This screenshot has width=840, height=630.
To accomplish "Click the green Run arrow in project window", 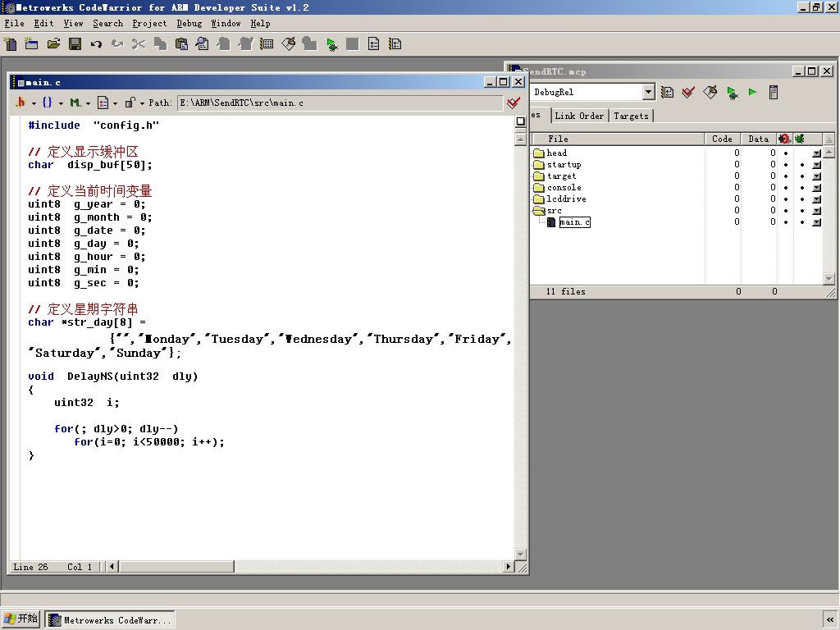I will pos(753,92).
